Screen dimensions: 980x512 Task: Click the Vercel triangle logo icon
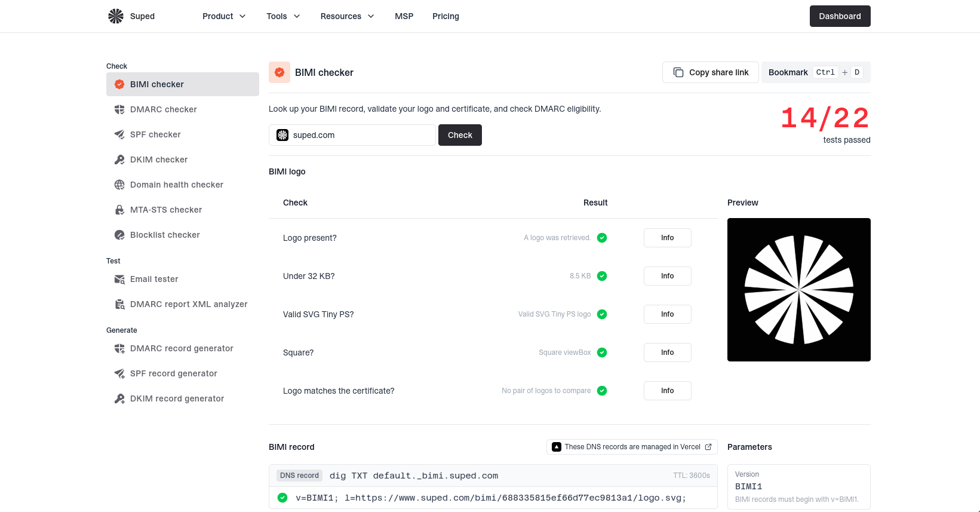(557, 447)
